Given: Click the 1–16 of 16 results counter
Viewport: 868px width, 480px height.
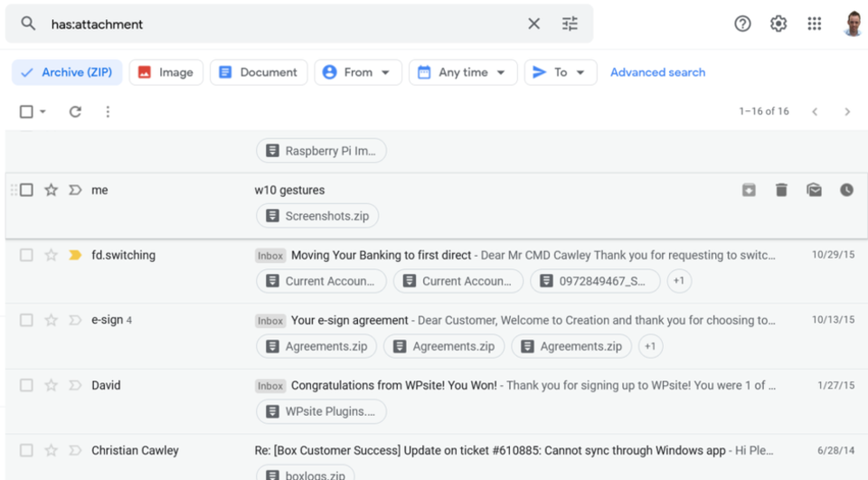Looking at the screenshot, I should click(764, 111).
